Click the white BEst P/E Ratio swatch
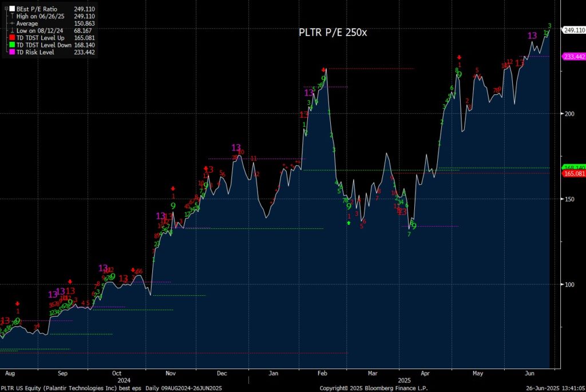Screen dimensions: 586x392 click(13, 9)
